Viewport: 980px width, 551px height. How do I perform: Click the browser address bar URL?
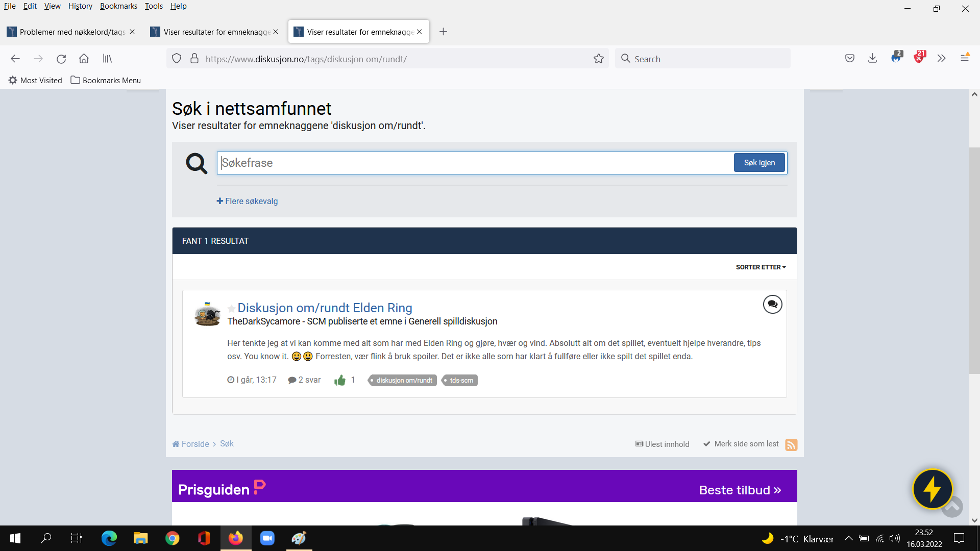[x=388, y=59]
